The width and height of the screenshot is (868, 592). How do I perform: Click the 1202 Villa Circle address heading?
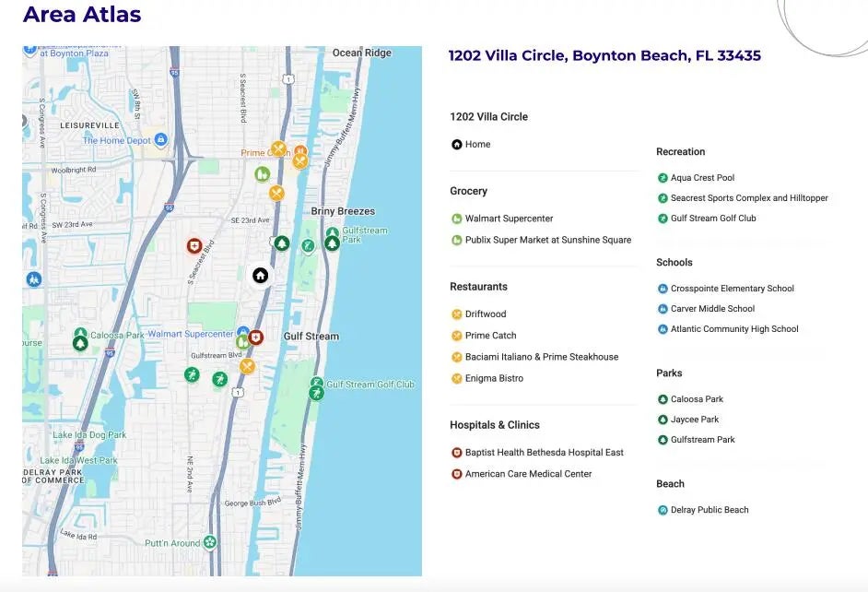604,55
